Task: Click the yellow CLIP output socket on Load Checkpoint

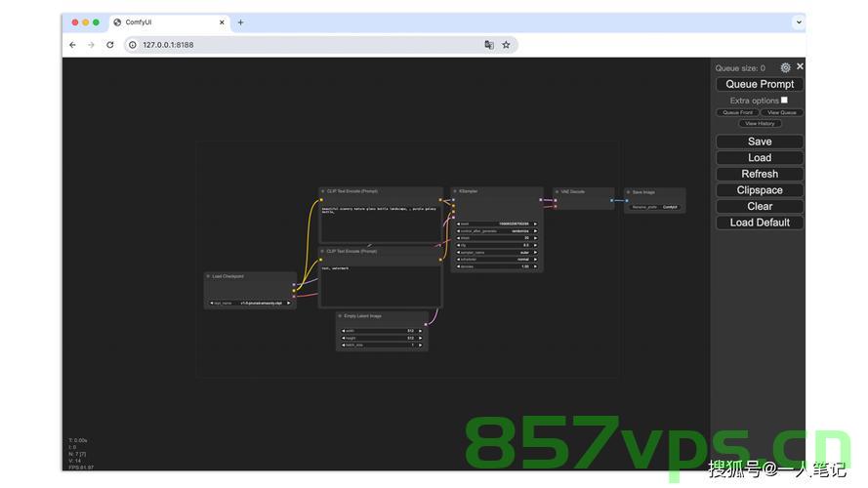Action: (294, 291)
